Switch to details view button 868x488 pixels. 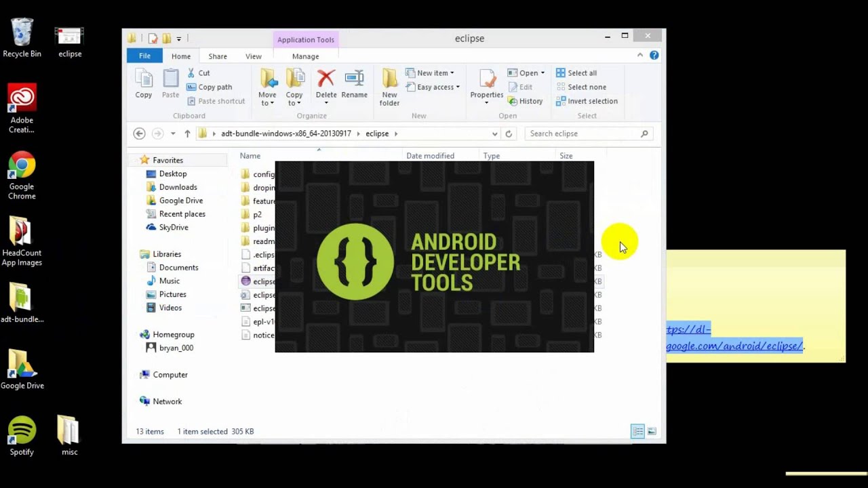(x=637, y=431)
